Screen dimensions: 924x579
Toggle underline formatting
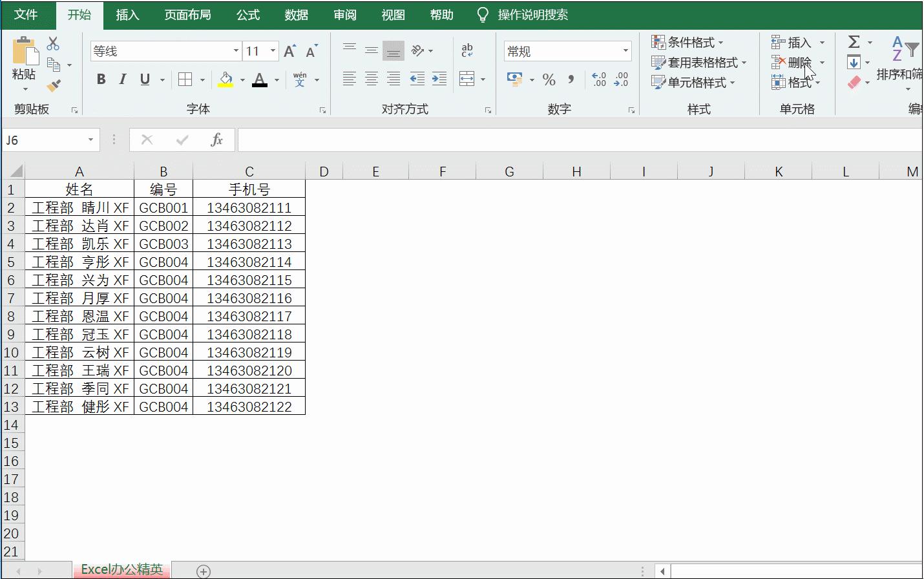coord(144,79)
